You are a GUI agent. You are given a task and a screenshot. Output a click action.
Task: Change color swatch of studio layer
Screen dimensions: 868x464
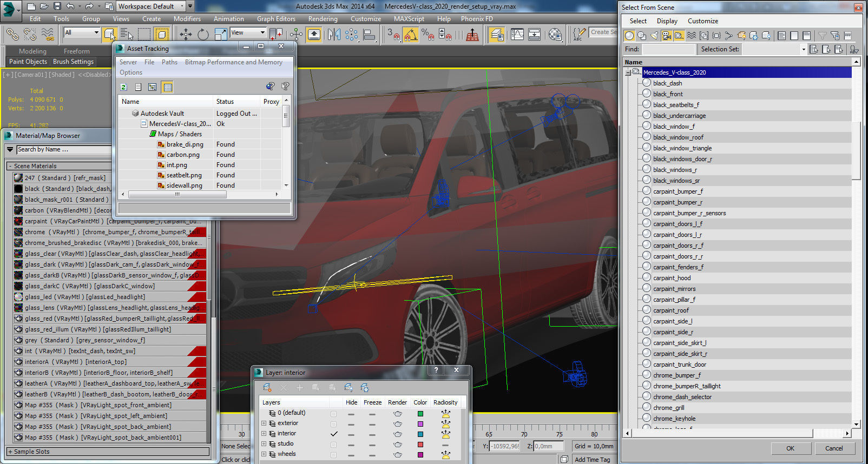[420, 444]
